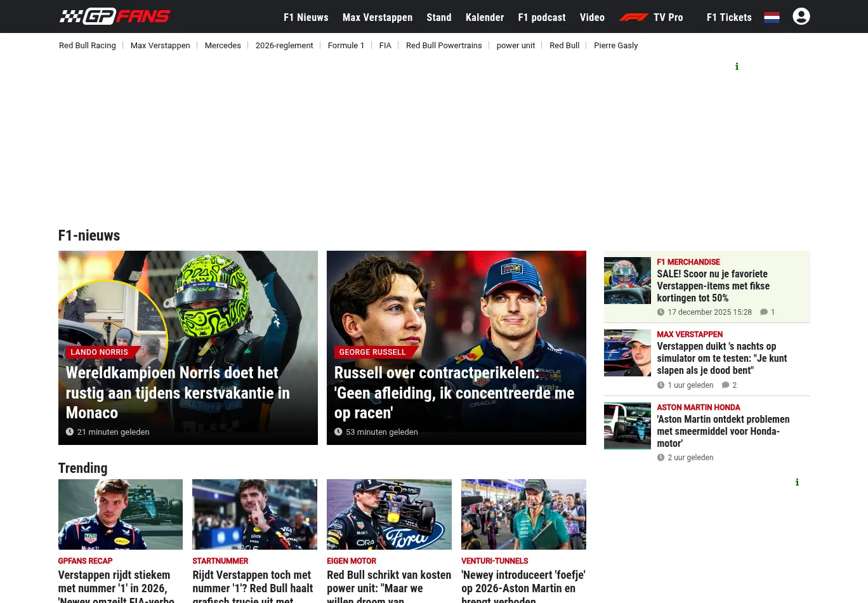Open the Red Bull Powertrains tag
This screenshot has height=603, width=868.
pos(444,46)
